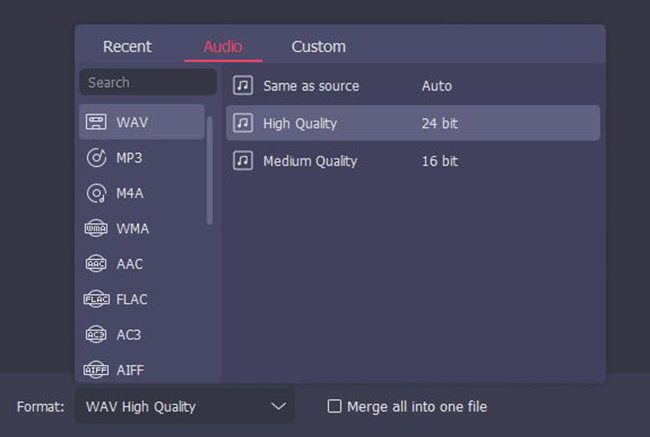Open the Custom tab
Screen dimensions: 650x437
click(318, 47)
